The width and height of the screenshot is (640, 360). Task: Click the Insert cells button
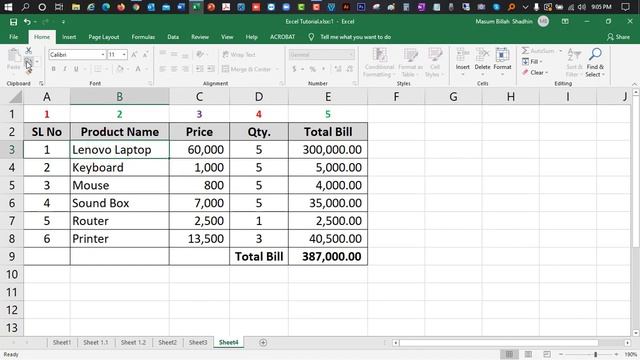pyautogui.click(x=462, y=61)
